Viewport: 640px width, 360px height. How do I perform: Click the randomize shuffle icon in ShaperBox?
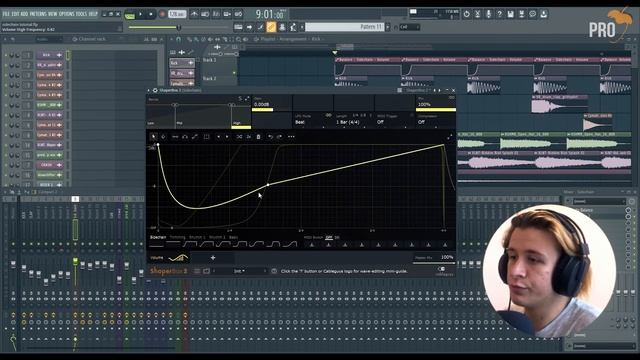(239, 137)
